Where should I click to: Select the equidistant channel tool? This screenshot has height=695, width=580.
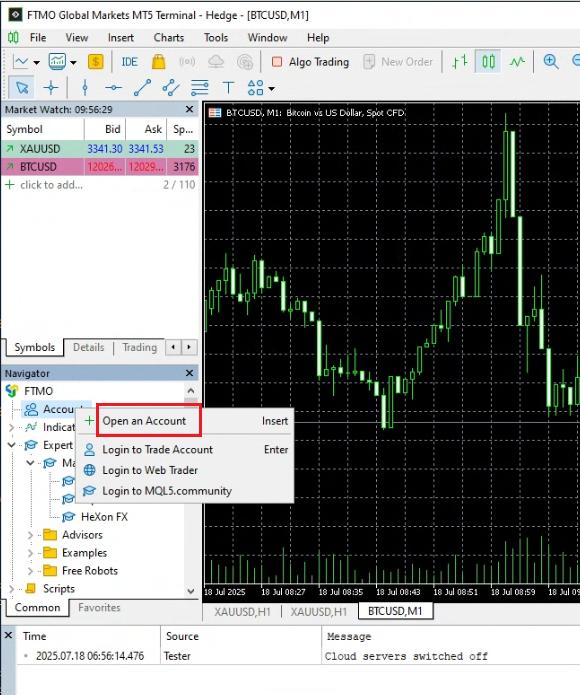[171, 88]
